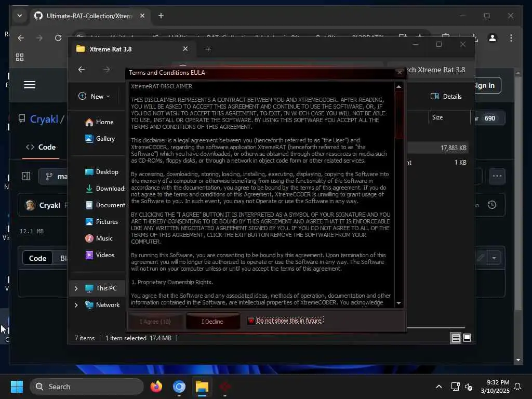Select GitHub Code tab
532x399 pixels.
41,147
